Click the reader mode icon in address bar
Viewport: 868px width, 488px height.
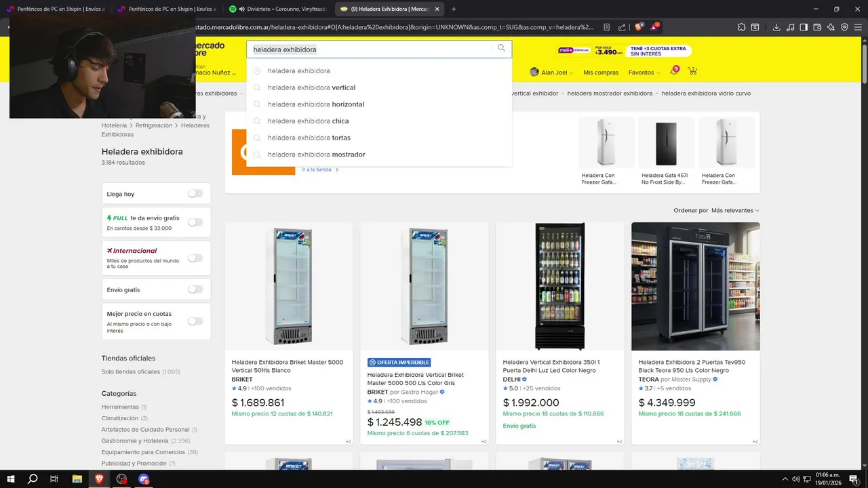pyautogui.click(x=606, y=27)
